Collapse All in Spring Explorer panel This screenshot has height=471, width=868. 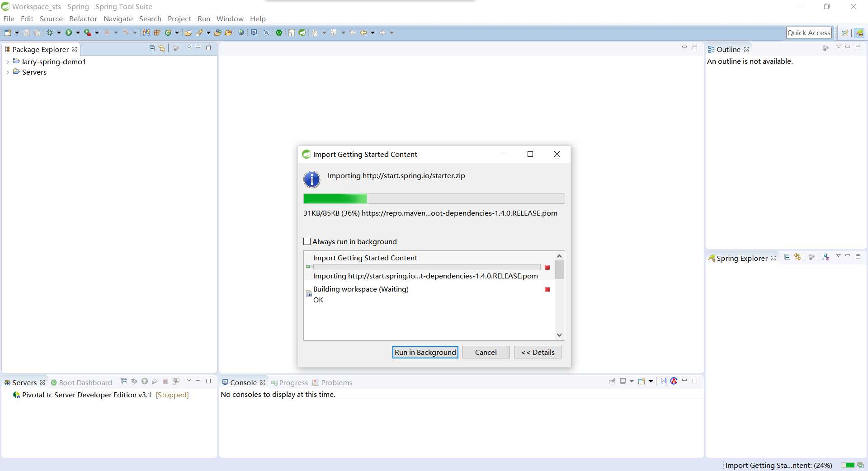click(787, 257)
